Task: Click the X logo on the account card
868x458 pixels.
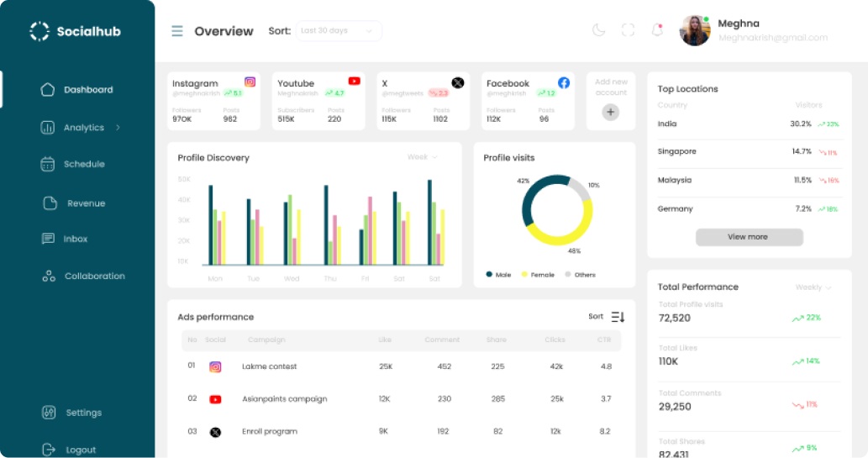Action: pyautogui.click(x=458, y=82)
